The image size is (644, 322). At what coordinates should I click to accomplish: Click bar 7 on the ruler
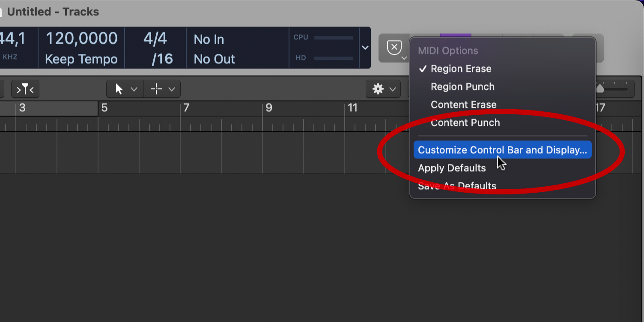pos(186,108)
